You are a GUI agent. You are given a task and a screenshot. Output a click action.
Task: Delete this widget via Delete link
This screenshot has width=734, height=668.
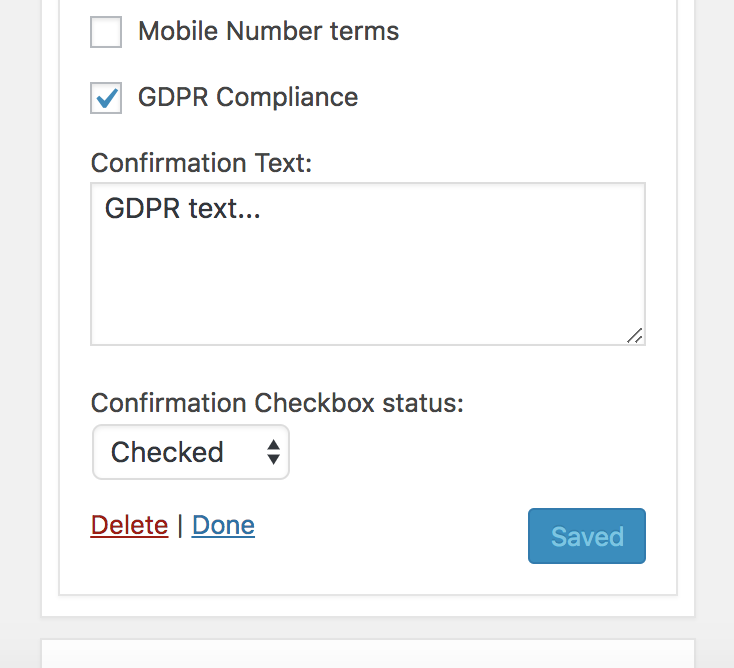[x=129, y=525]
